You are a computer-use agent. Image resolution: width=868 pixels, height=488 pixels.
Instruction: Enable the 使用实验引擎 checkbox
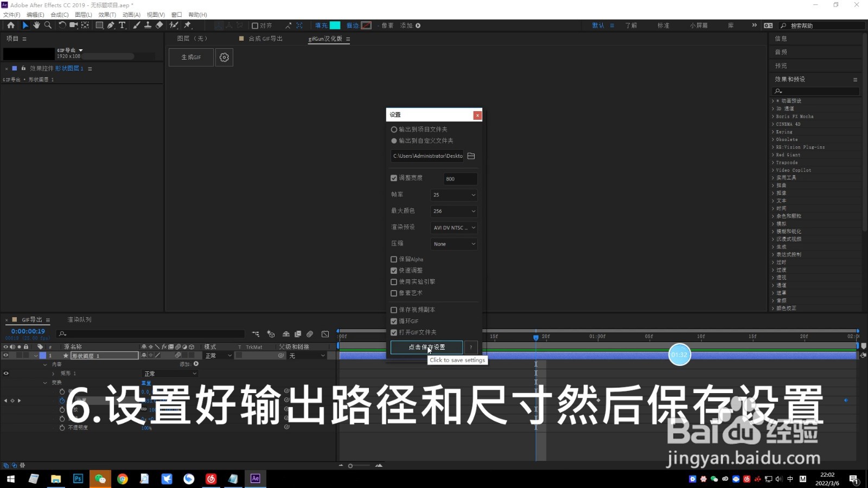click(x=394, y=282)
